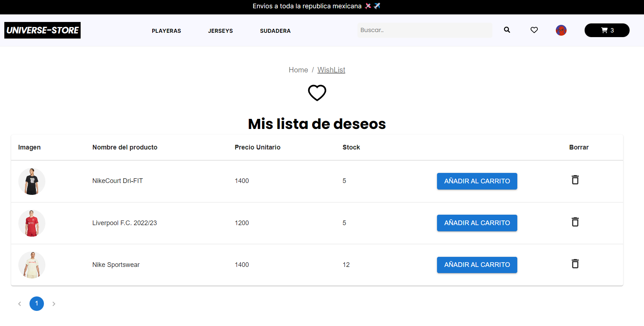Click the Nombre del producto column header
This screenshot has height=326, width=644.
(125, 147)
